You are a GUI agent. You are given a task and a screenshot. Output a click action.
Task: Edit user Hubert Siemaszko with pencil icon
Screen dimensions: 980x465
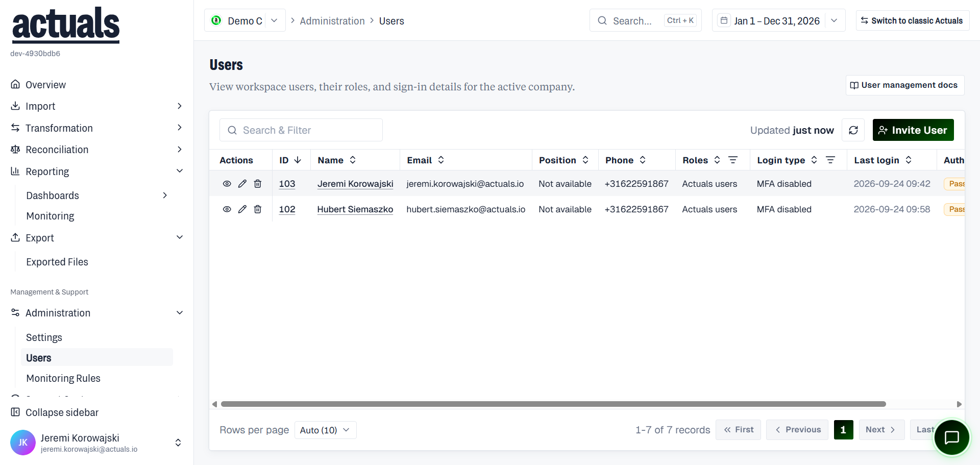click(x=242, y=209)
